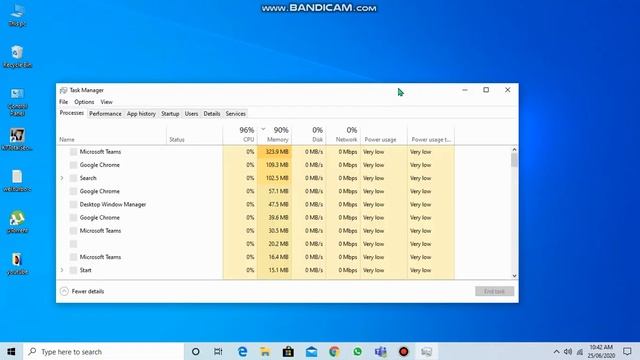Screen dimensions: 640x360
Task: Click the volume icon in system tray
Action: point(568,351)
